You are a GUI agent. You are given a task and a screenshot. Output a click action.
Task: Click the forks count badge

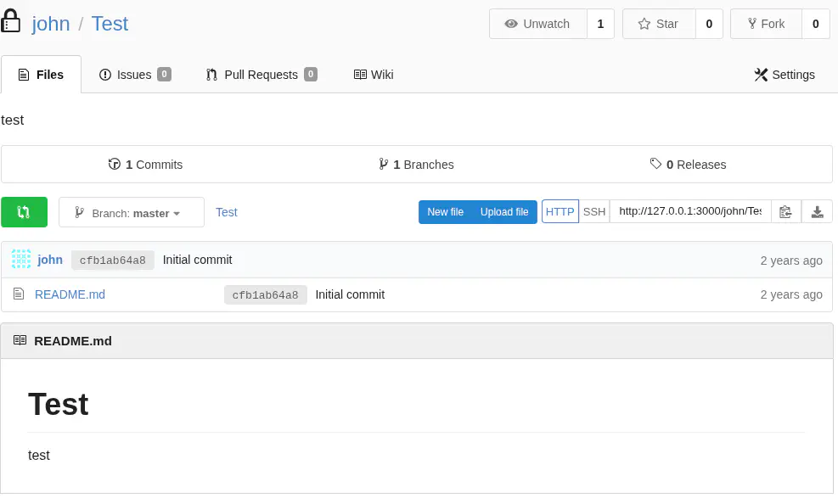[x=815, y=24]
